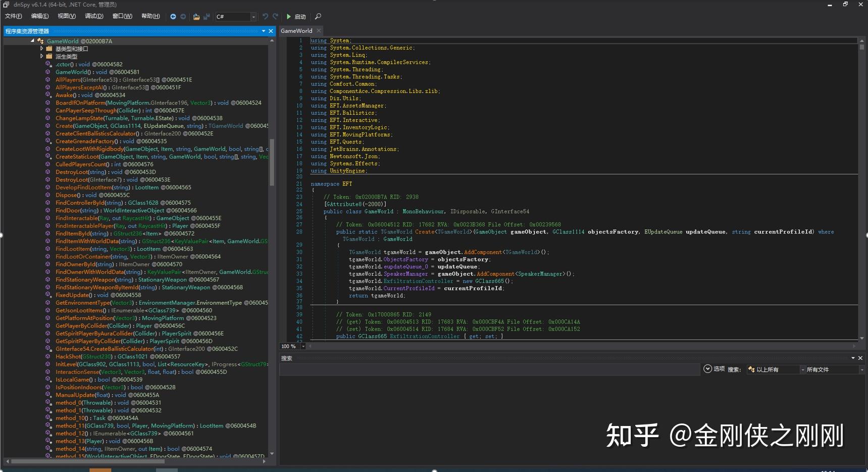Click the MonoBehaviour base class link
This screenshot has width=868, height=472.
pyautogui.click(x=423, y=212)
